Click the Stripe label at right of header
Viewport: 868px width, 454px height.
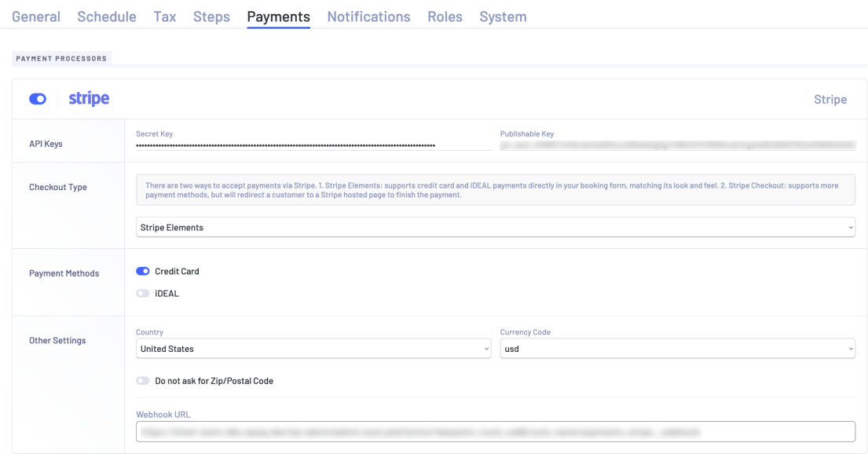pos(830,99)
